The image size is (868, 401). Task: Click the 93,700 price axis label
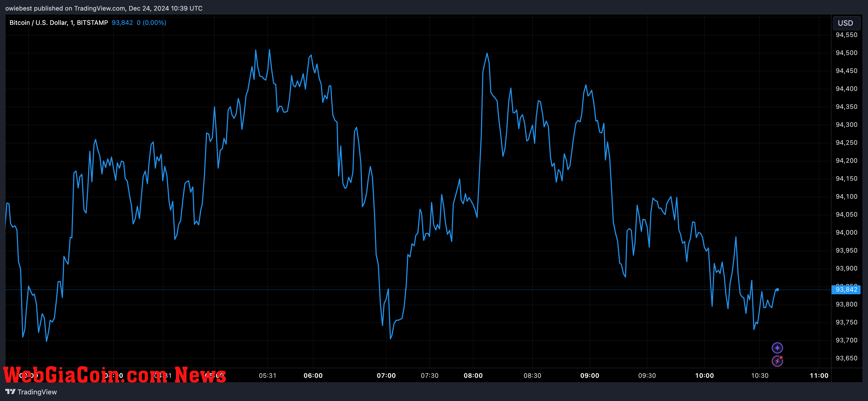pos(846,340)
